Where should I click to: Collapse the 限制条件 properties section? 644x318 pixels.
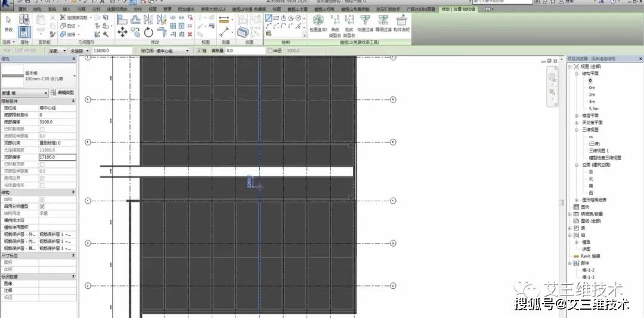73,101
